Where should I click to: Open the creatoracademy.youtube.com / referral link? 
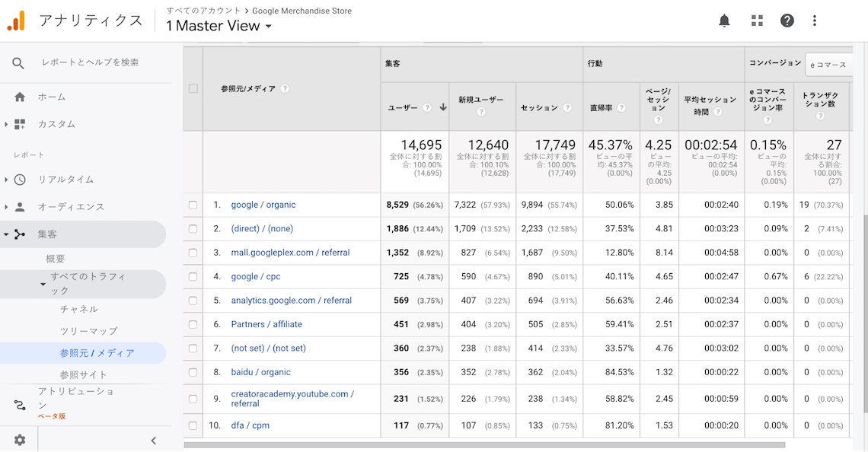pos(292,398)
